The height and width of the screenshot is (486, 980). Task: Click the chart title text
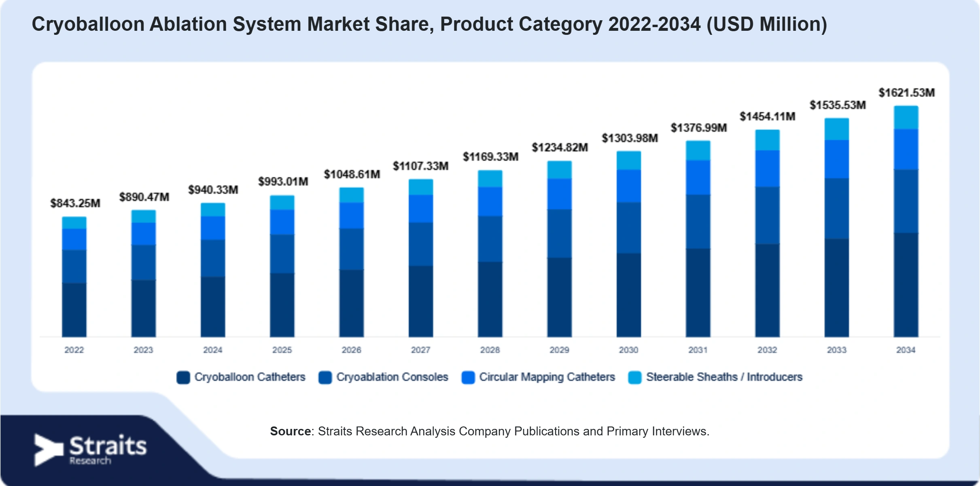(430, 24)
